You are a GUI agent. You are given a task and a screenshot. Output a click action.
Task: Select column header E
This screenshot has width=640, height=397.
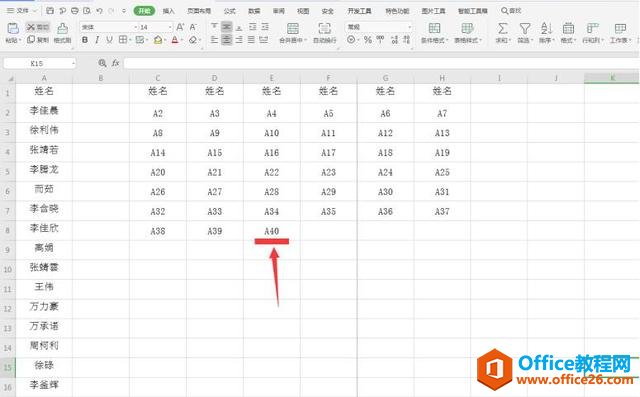click(x=271, y=78)
